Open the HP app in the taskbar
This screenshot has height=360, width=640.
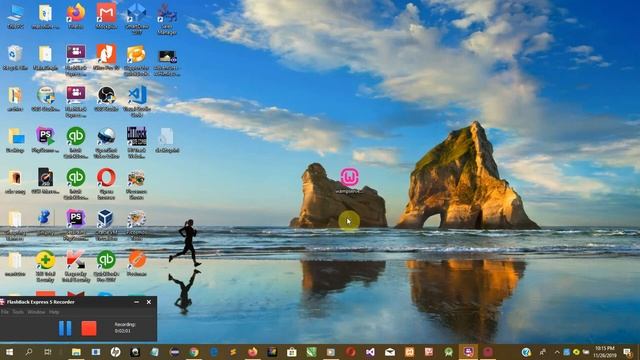click(116, 352)
